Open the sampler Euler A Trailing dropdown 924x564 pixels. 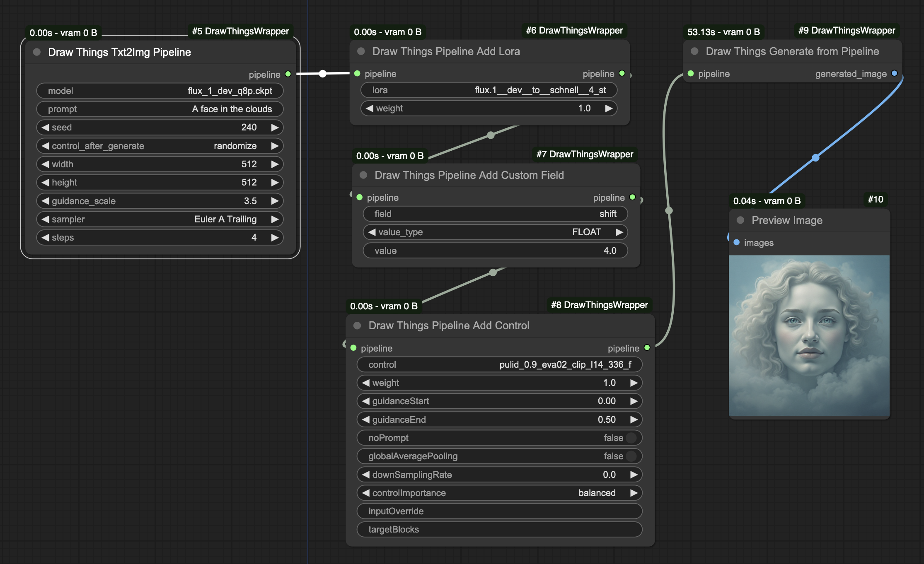[x=225, y=219]
